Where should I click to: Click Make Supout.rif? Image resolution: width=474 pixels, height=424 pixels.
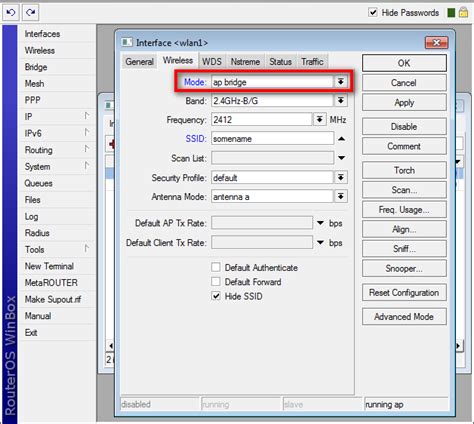coord(53,299)
